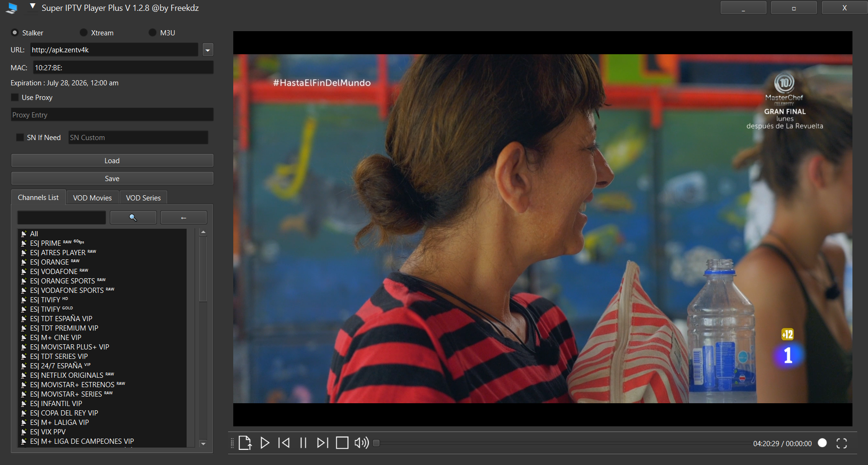This screenshot has width=868, height=465.
Task: Tick the SN If Need checkbox
Action: click(20, 137)
